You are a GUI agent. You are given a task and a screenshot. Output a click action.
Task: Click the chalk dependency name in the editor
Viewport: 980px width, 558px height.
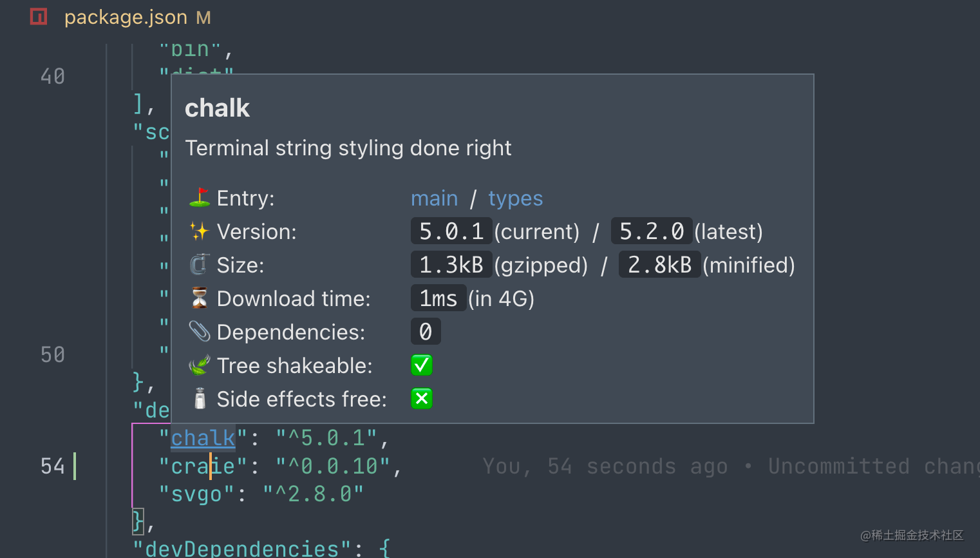[202, 438]
